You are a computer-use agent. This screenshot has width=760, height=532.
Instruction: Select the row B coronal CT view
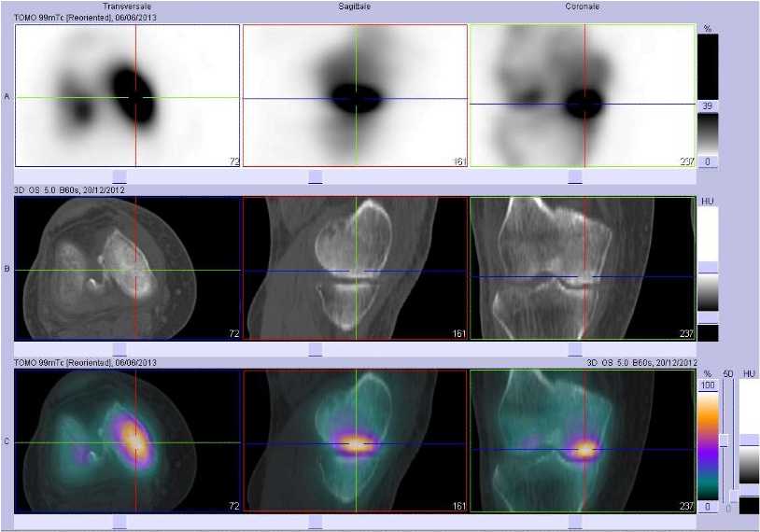[x=583, y=268]
